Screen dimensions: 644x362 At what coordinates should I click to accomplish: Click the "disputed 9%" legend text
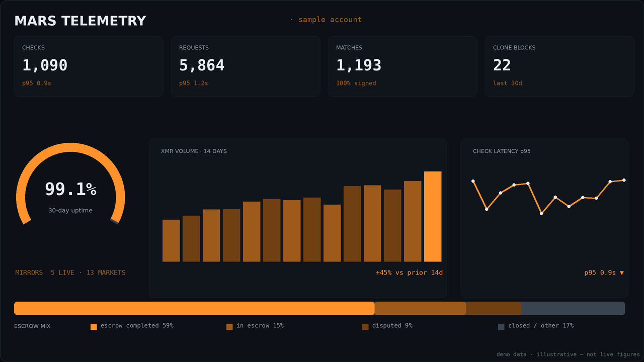coord(392,326)
